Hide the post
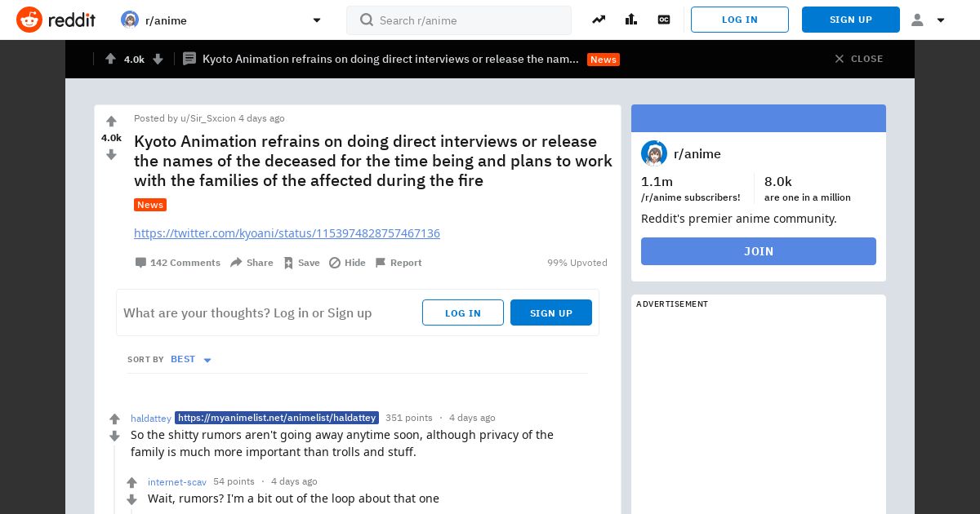 [x=347, y=263]
